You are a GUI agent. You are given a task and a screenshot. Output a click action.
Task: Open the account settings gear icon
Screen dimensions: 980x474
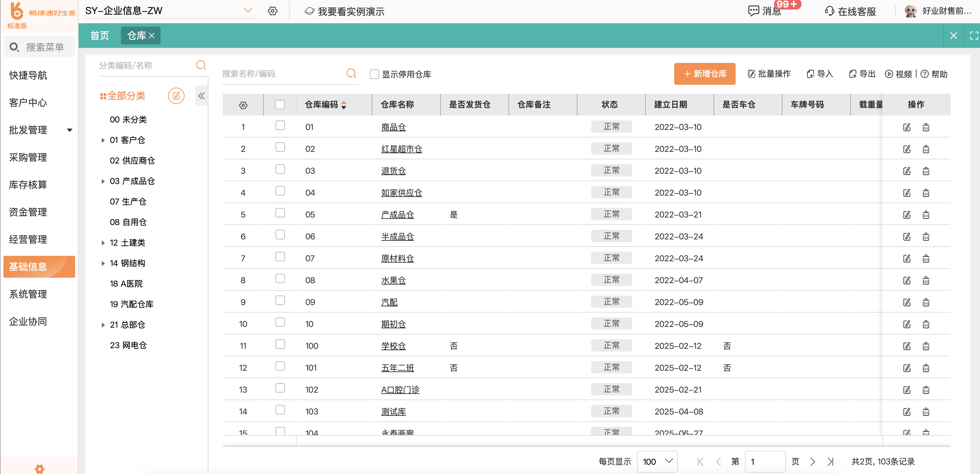(x=272, y=11)
